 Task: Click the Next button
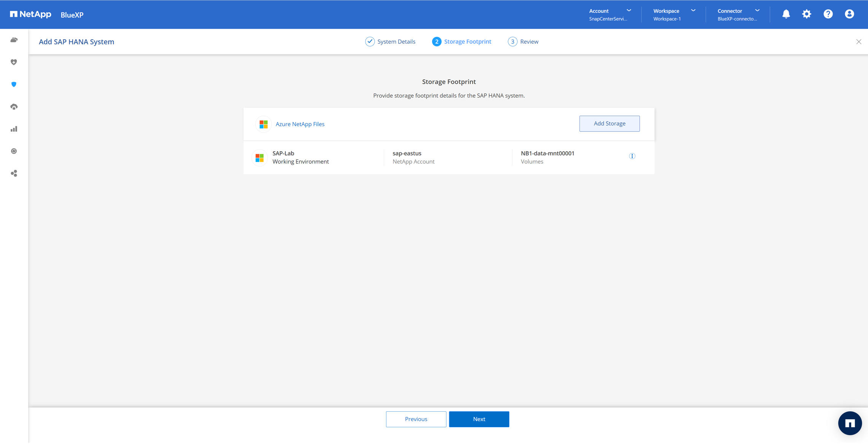(x=479, y=419)
